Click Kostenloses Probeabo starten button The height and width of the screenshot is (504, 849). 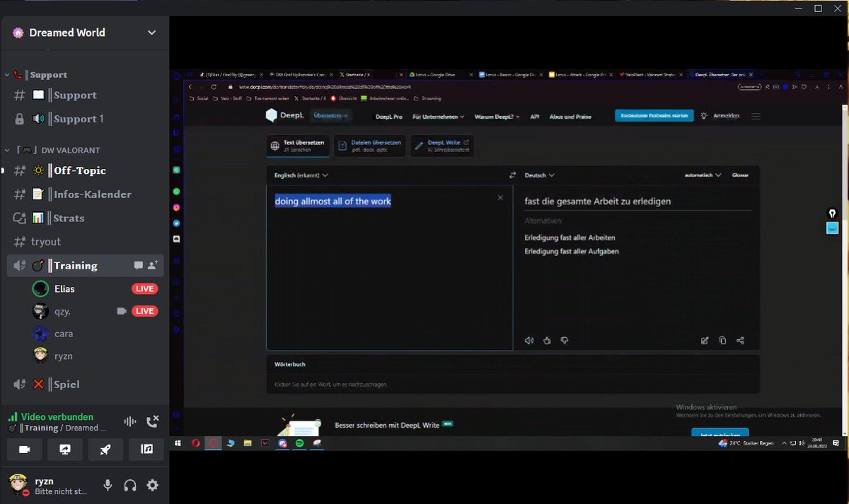click(654, 116)
